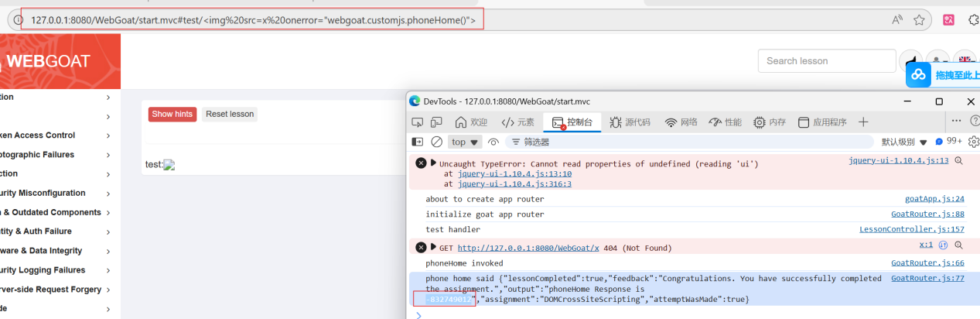Viewport: 980px width, 319px height.
Task: Switch to the 元素 DevTools tab
Action: 517,122
